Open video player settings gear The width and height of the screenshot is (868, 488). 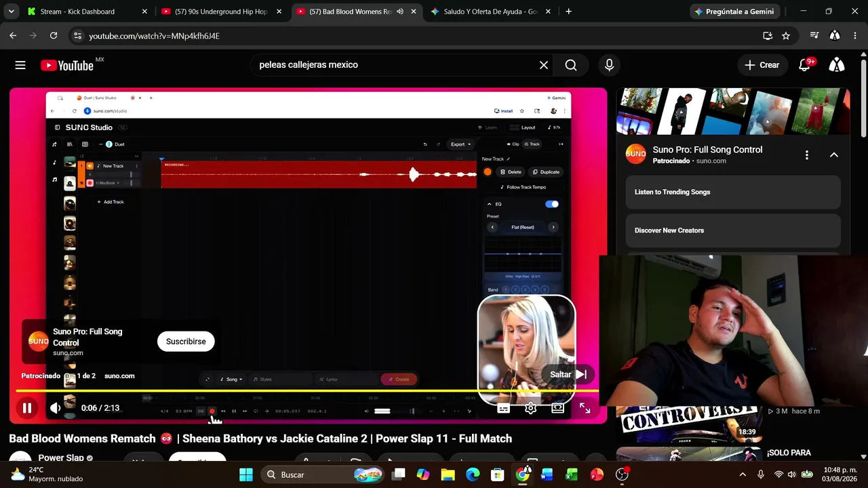point(530,408)
